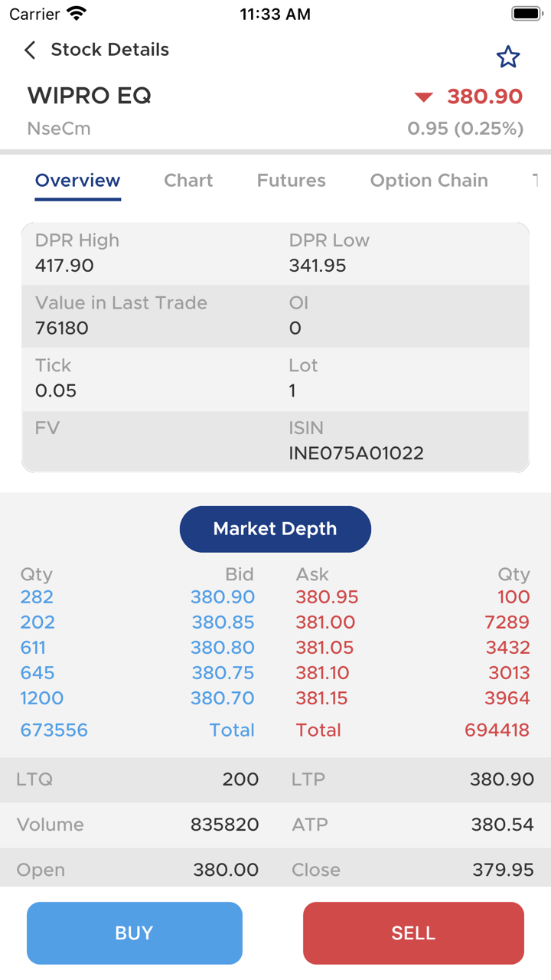Tap the battery icon in status bar
This screenshot has height=980, width=551.
(x=527, y=14)
